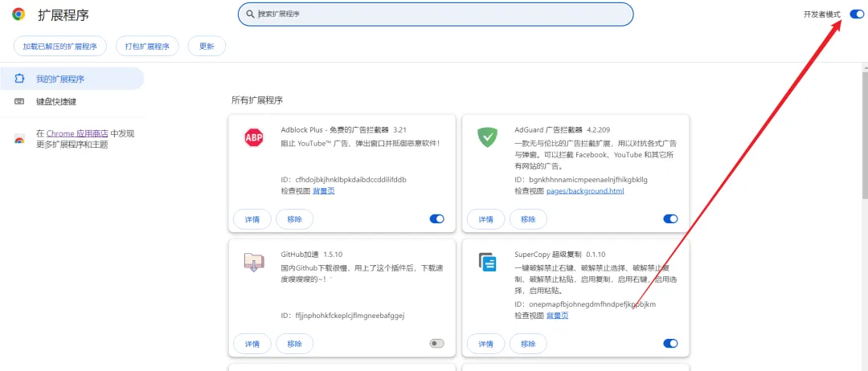Click AdGuard 广告拦截器 4.2.209 title
The image size is (868, 371).
pyautogui.click(x=562, y=130)
